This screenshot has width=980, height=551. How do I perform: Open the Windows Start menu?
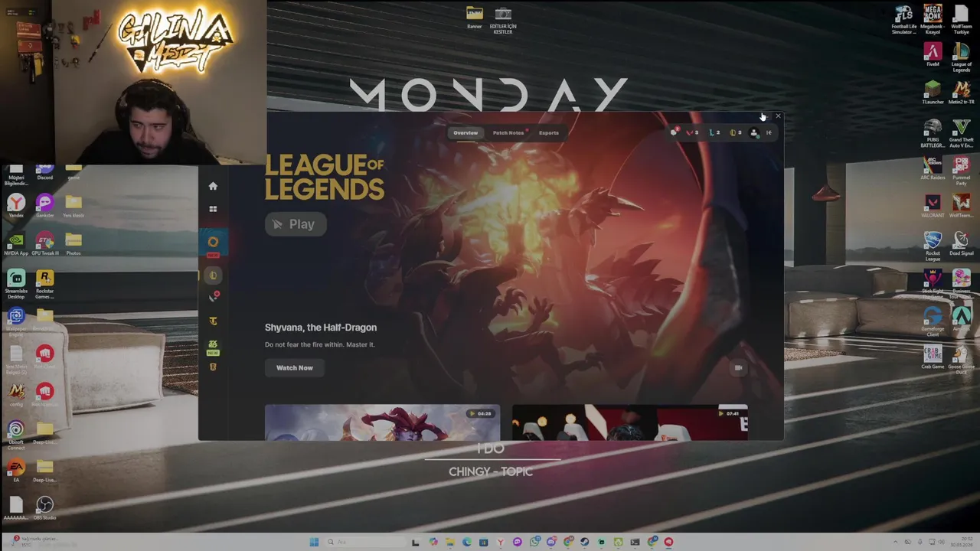point(314,543)
